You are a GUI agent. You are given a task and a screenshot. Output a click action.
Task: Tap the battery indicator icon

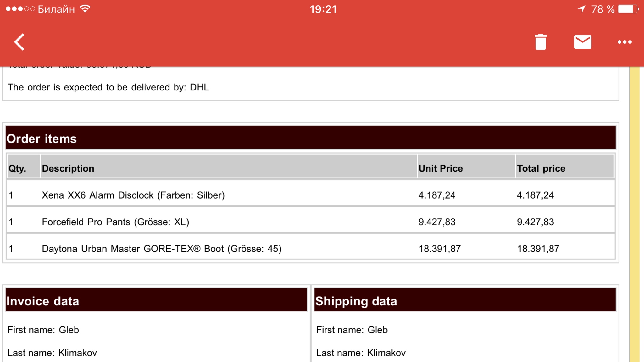pyautogui.click(x=628, y=9)
